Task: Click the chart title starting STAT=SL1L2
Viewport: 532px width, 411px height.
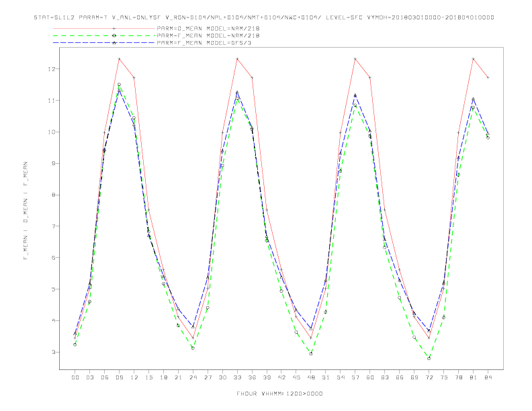Action: [x=264, y=17]
